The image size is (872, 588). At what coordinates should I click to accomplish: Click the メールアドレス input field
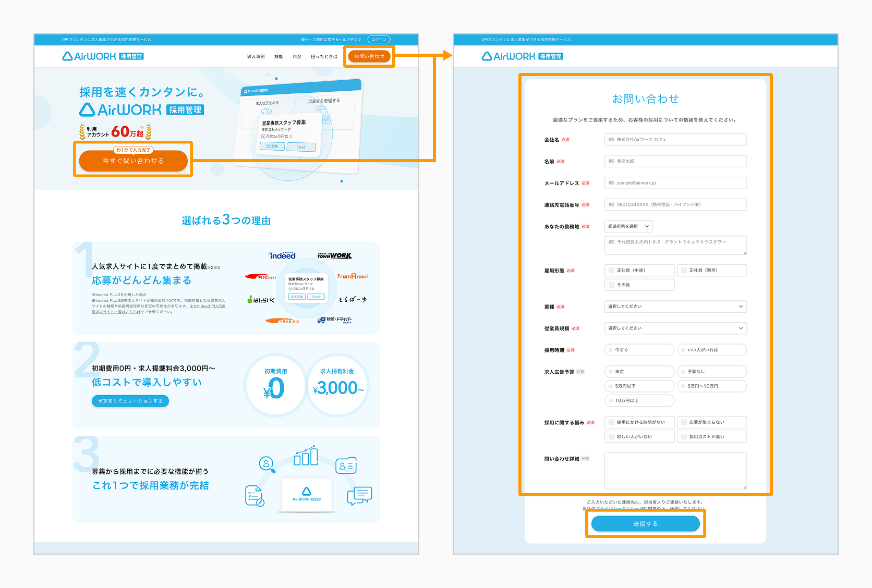click(675, 183)
